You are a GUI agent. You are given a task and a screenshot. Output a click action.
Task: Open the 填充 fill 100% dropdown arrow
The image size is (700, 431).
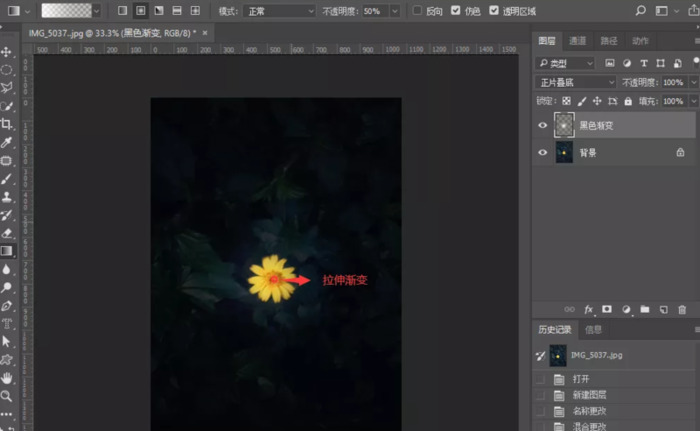pos(693,101)
